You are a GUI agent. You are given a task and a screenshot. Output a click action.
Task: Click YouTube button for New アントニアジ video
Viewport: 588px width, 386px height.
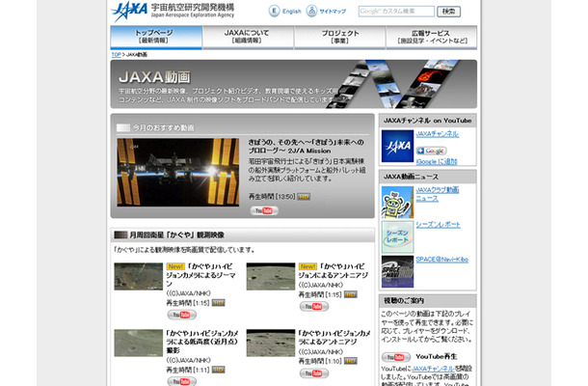pos(314,307)
